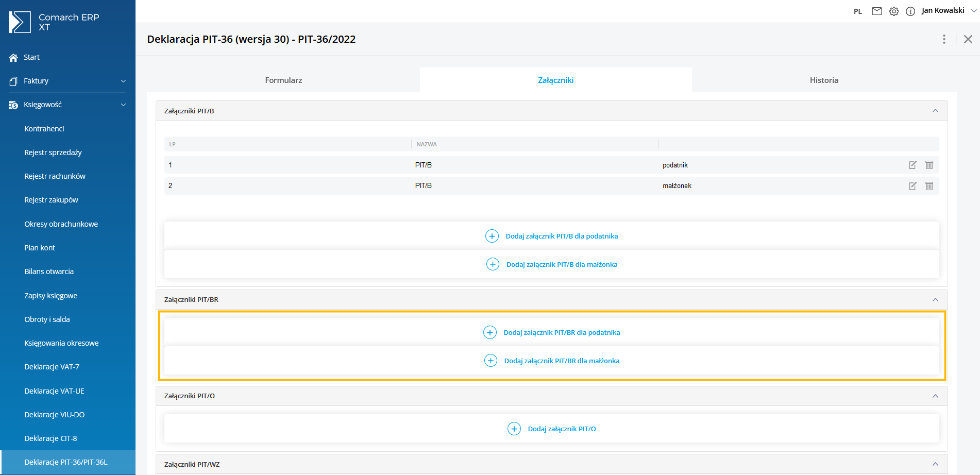Edit the PIT/B podatnik attachment row
The image size is (980, 475).
pyautogui.click(x=913, y=165)
